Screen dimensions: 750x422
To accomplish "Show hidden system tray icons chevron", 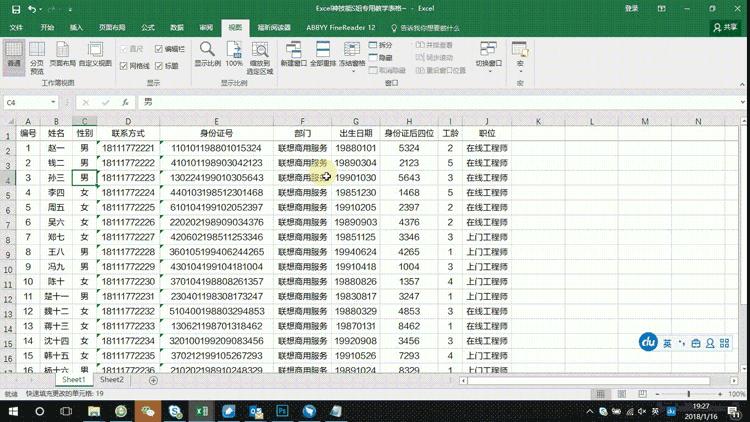I will point(590,411).
